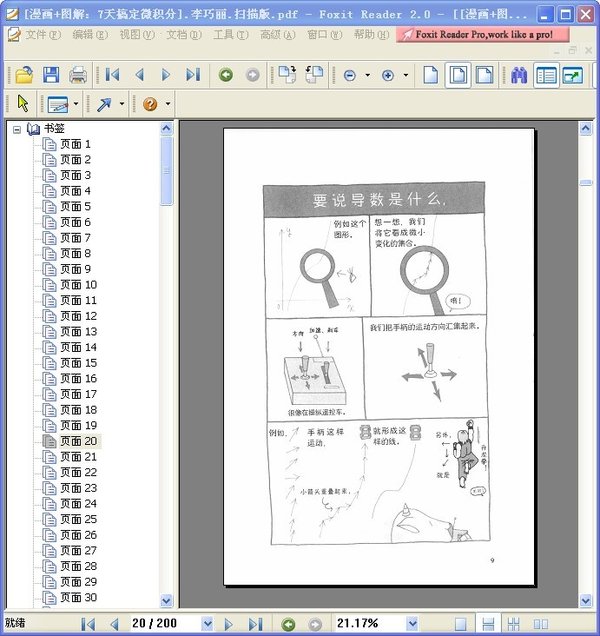
Task: Toggle fit page view
Action: pos(458,75)
